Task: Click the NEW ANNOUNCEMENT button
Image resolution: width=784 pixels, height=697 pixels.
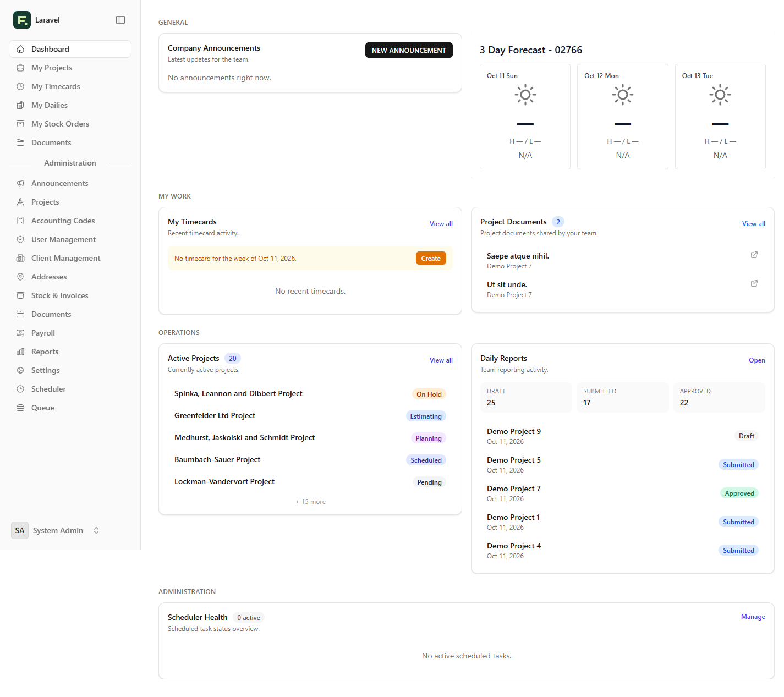Action: coord(409,50)
